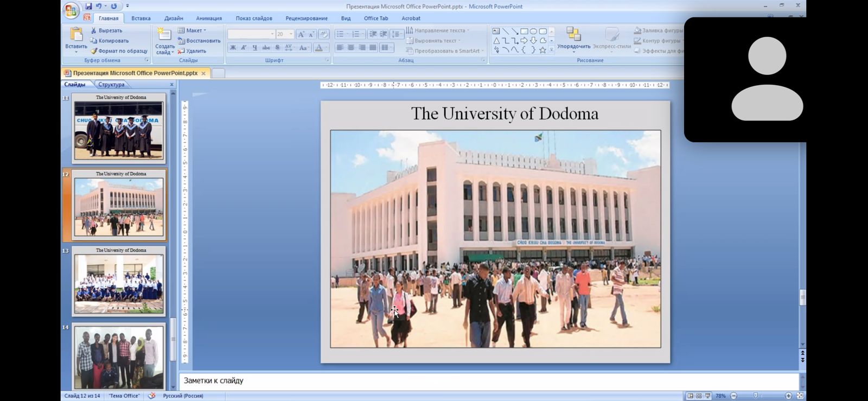This screenshot has width=868, height=401.
Task: Select the right arrow shape
Action: tap(524, 41)
